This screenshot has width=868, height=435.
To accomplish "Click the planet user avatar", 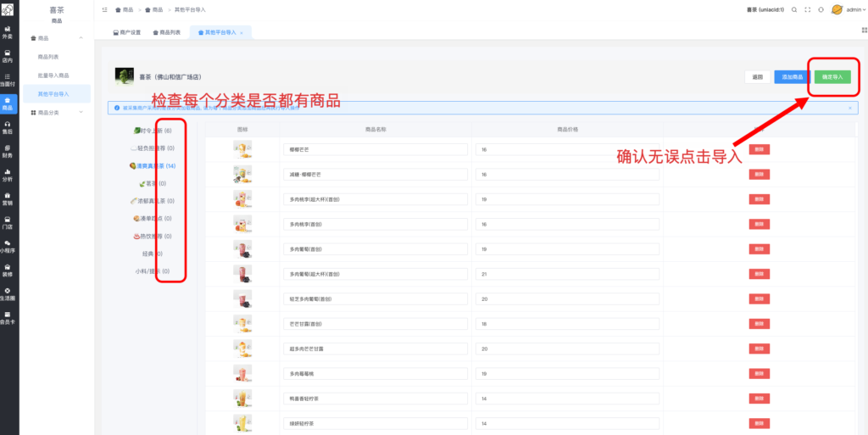I will (x=837, y=10).
